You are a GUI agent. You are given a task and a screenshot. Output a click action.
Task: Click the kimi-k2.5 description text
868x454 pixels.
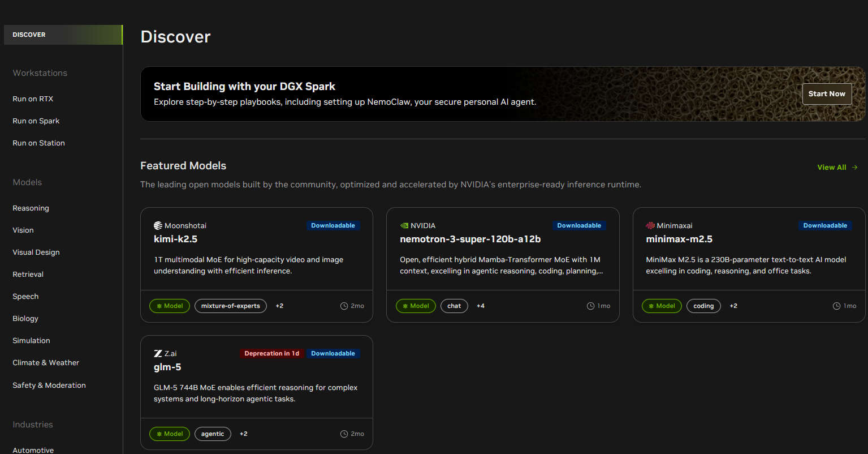click(x=249, y=265)
